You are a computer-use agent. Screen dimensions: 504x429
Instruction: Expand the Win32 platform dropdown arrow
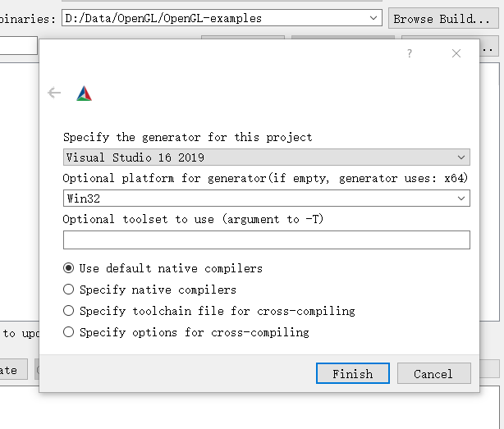[462, 198]
